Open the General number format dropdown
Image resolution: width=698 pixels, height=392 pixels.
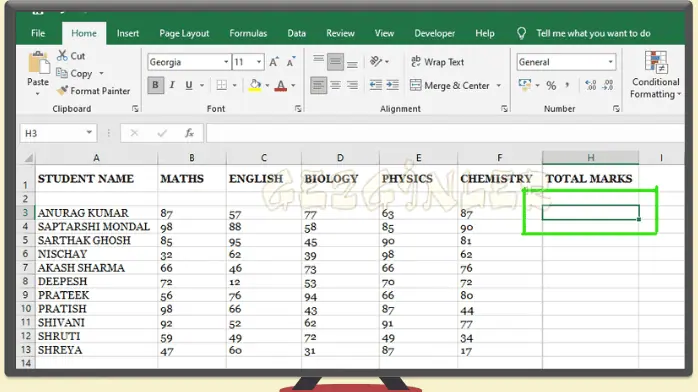pos(610,62)
